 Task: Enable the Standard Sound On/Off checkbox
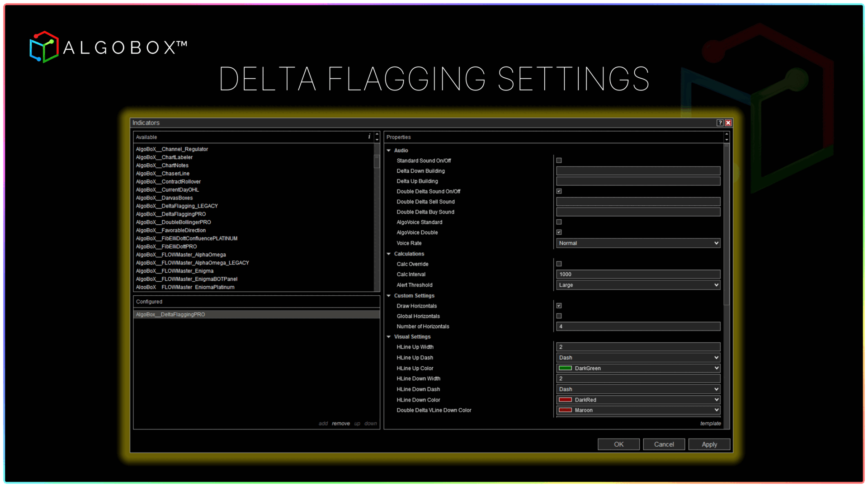point(559,161)
